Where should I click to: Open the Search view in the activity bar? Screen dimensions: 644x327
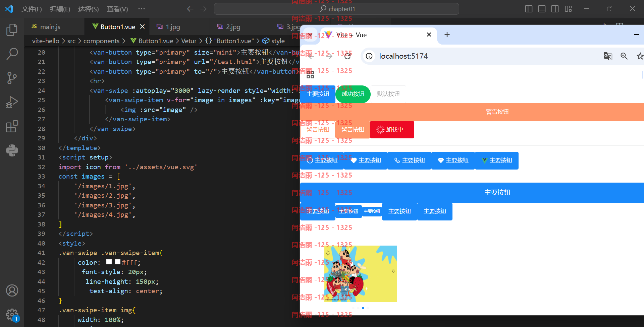tap(12, 54)
